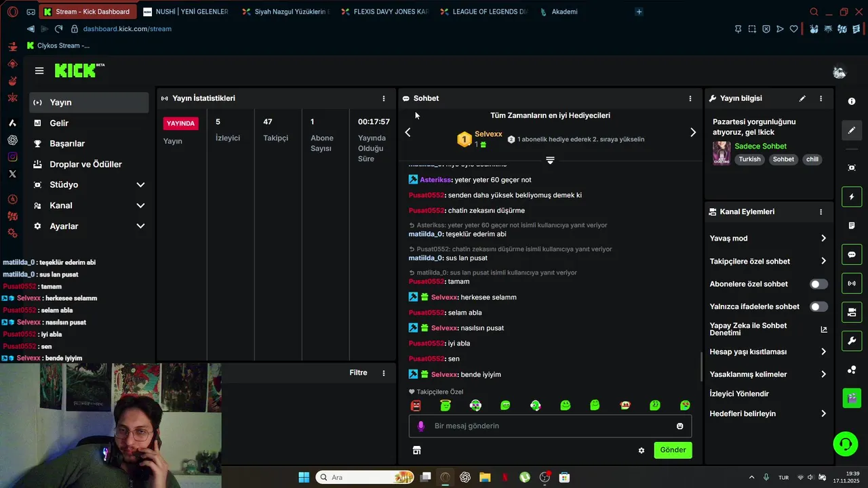
Task: Edit Yayın bilgisi with pencil icon
Action: (802, 98)
